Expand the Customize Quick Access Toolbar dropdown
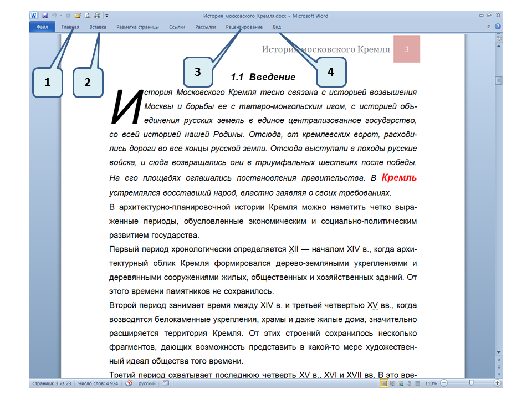 click(106, 16)
